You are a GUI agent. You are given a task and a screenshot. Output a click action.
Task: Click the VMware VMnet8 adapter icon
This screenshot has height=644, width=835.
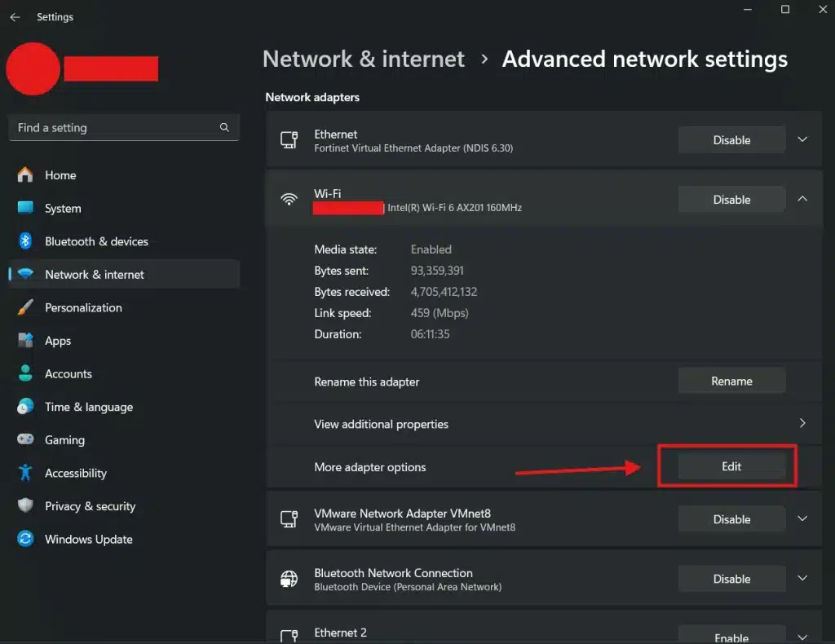[289, 519]
